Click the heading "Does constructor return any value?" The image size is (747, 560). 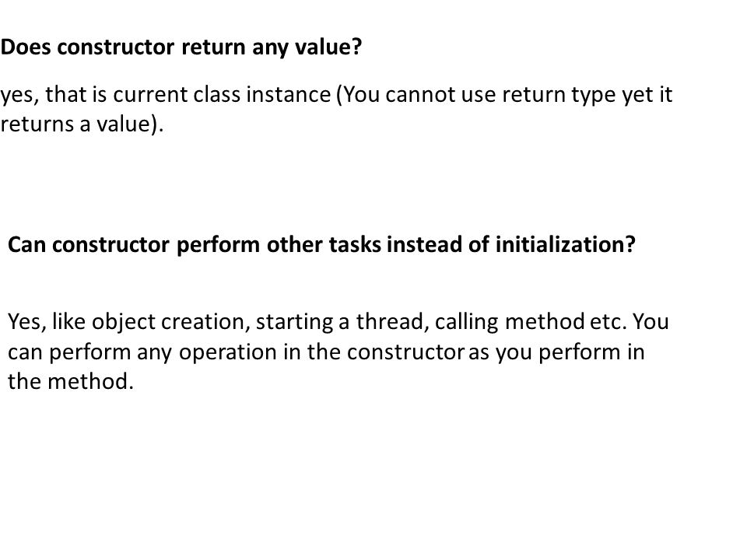[x=181, y=47]
